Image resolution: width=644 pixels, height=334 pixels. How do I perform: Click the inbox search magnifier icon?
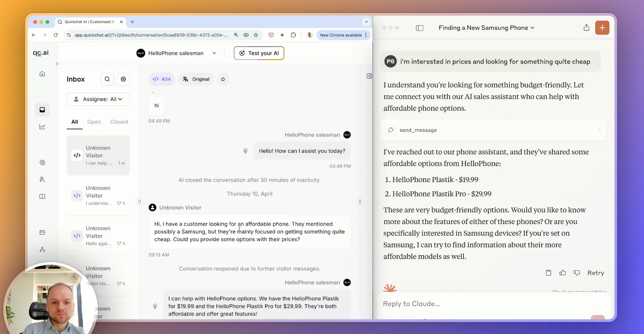107,79
